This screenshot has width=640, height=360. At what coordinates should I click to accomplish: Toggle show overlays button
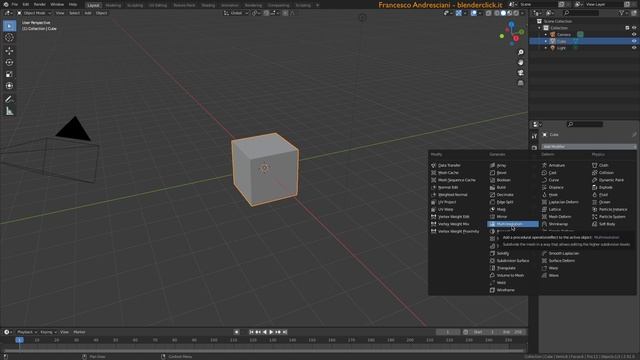click(473, 13)
